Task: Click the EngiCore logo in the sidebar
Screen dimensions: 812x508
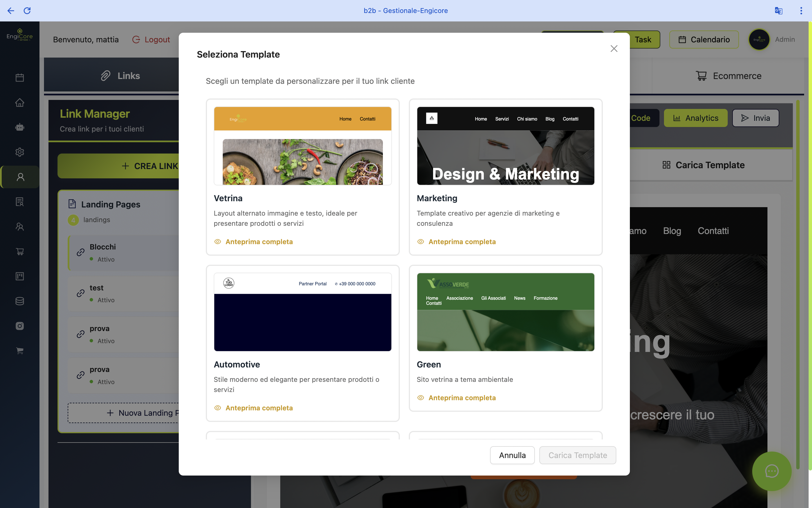Action: click(x=20, y=35)
